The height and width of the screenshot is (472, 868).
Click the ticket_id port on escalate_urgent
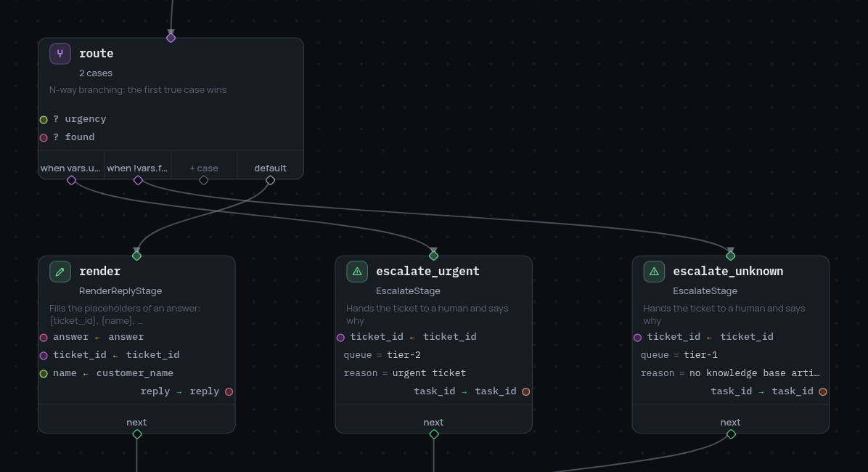(341, 338)
